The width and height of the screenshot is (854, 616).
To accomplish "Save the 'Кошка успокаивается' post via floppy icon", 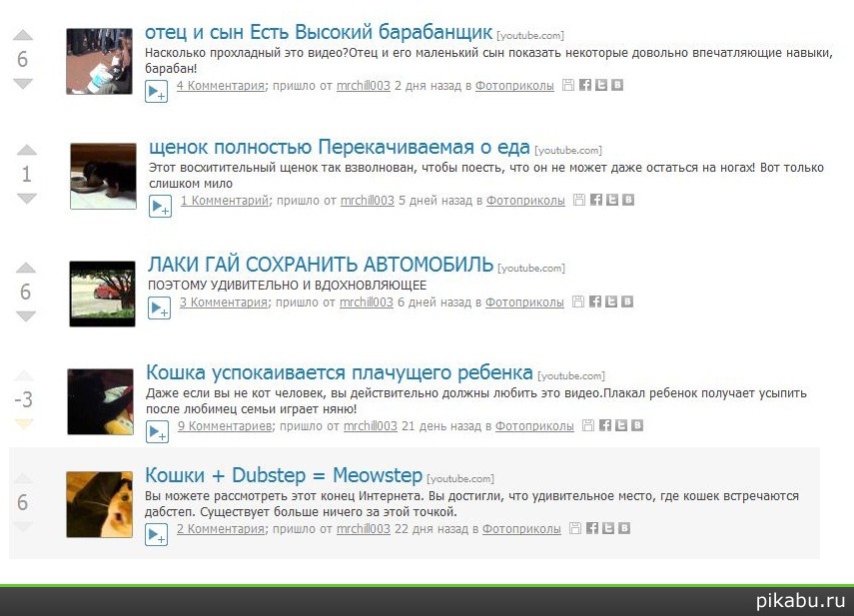I will (x=588, y=426).
